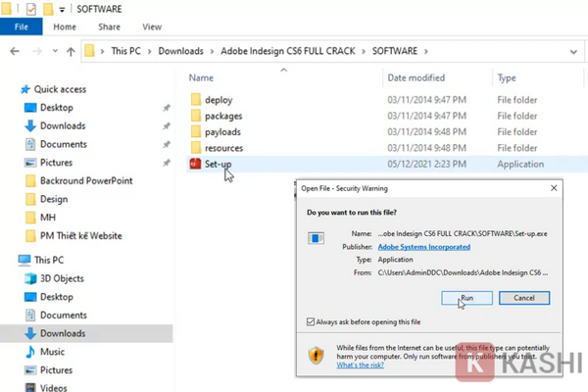
Task: Open the resources folder icon
Action: click(x=196, y=148)
